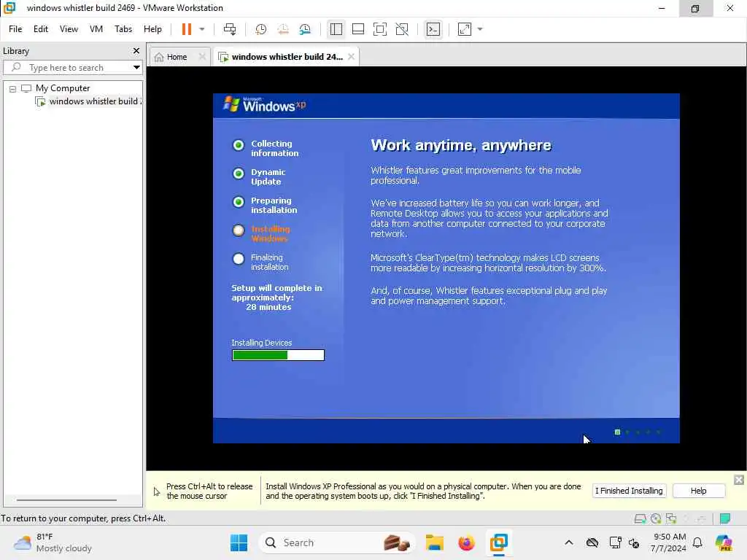Open Copilot preview from the taskbar
This screenshot has height=560, width=747.
coord(724,542)
